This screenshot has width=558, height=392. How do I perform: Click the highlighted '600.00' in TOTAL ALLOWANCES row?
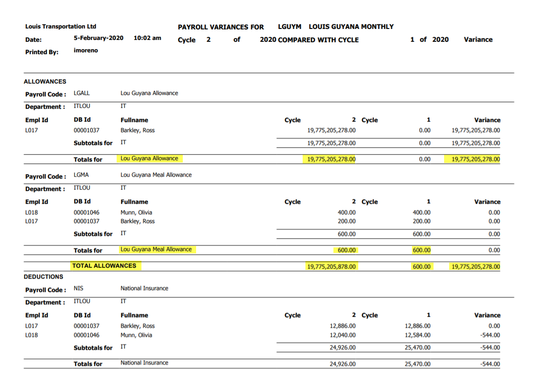click(422, 267)
